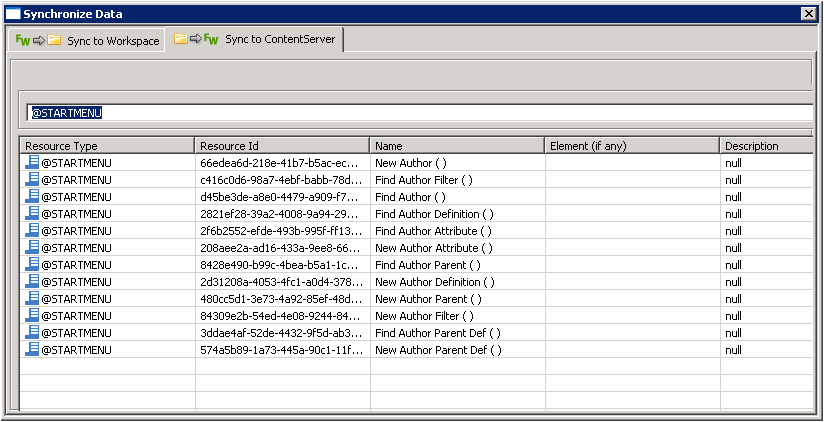This screenshot has height=422, width=824.
Task: Click resource id d45be3de-a8e0-4479-a909-f7...
Action: pos(281,197)
